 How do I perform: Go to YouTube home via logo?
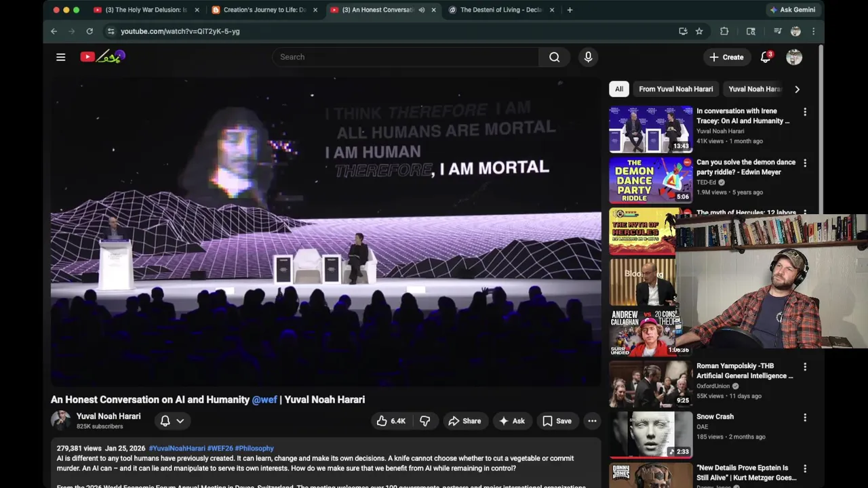102,57
